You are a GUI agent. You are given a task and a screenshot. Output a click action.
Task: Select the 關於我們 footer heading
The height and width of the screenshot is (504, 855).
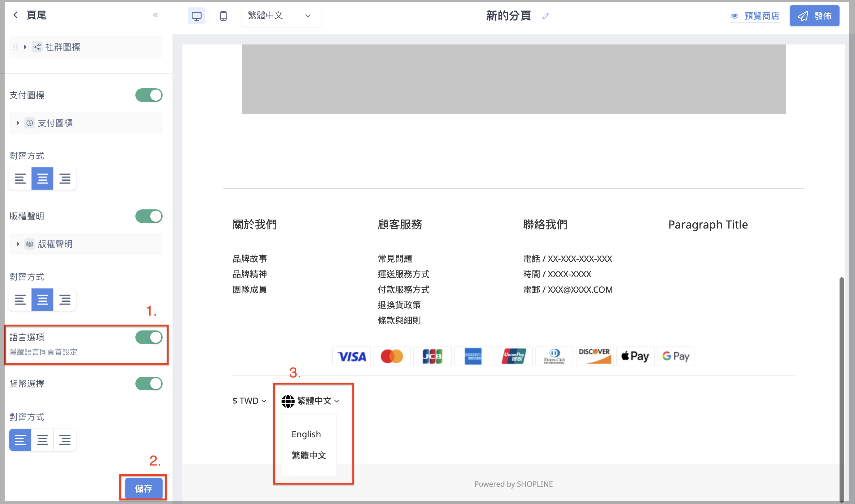[254, 225]
